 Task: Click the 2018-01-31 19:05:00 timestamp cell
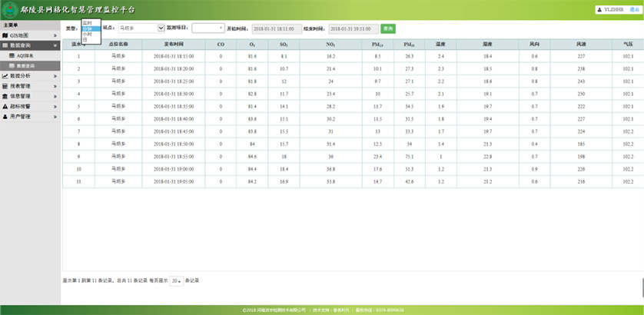tap(174, 181)
